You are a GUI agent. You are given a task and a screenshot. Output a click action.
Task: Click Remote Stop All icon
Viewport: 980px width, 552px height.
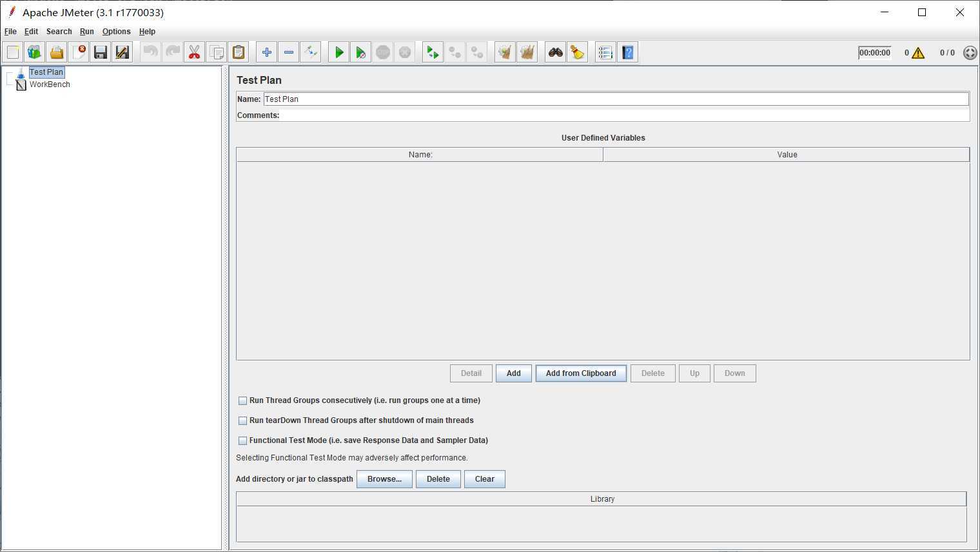tap(455, 52)
